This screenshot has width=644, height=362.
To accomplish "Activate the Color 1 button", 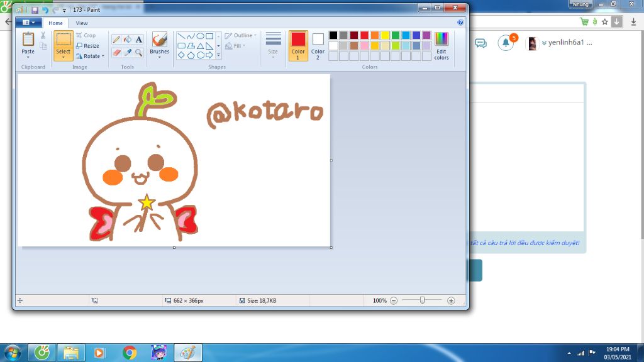I will point(298,45).
